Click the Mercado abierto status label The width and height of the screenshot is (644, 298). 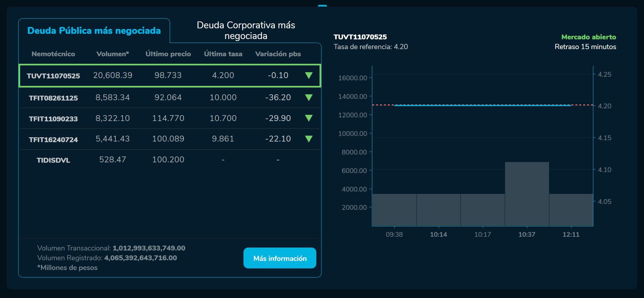tap(588, 37)
